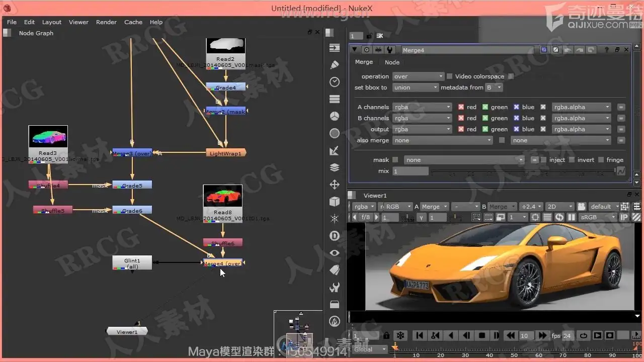Image resolution: width=644 pixels, height=362 pixels.
Task: Enable the mask checkbox
Action: tap(395, 160)
